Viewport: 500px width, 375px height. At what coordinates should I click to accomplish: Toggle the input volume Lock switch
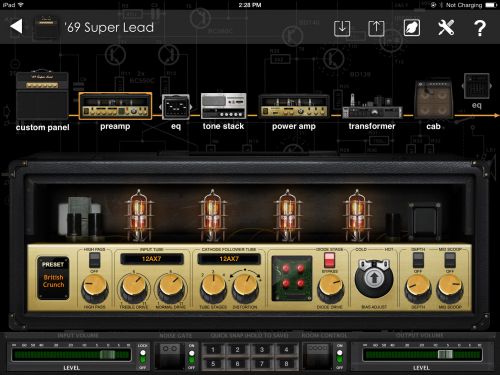tap(143, 357)
